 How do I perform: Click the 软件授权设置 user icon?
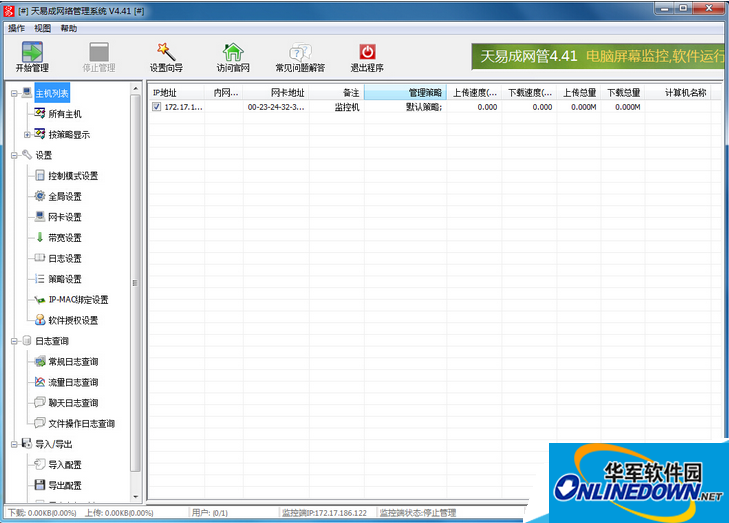click(x=40, y=320)
